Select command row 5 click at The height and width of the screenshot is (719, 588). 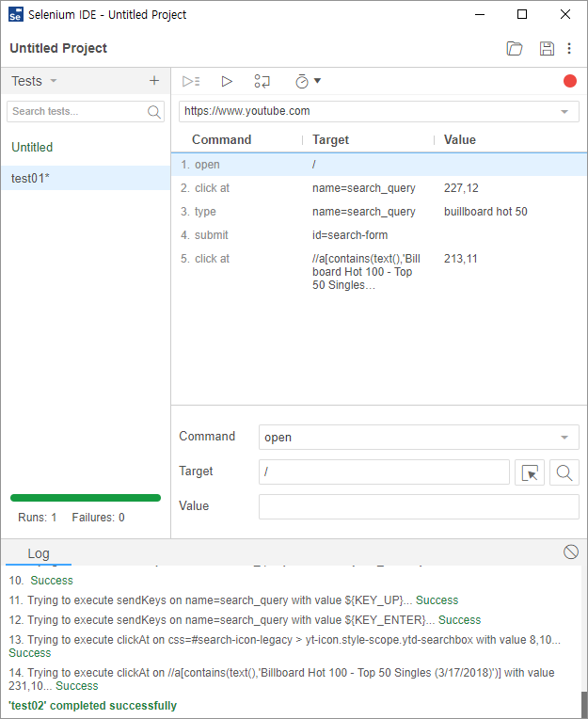point(379,271)
